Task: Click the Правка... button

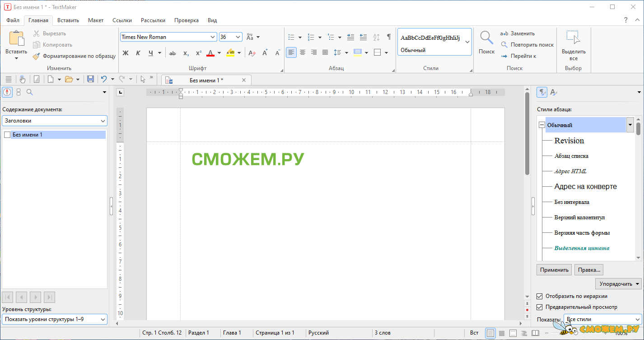Action: point(589,270)
